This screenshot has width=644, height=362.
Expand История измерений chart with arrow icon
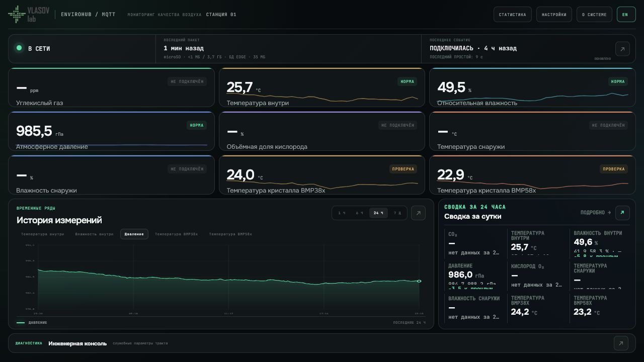click(x=418, y=213)
